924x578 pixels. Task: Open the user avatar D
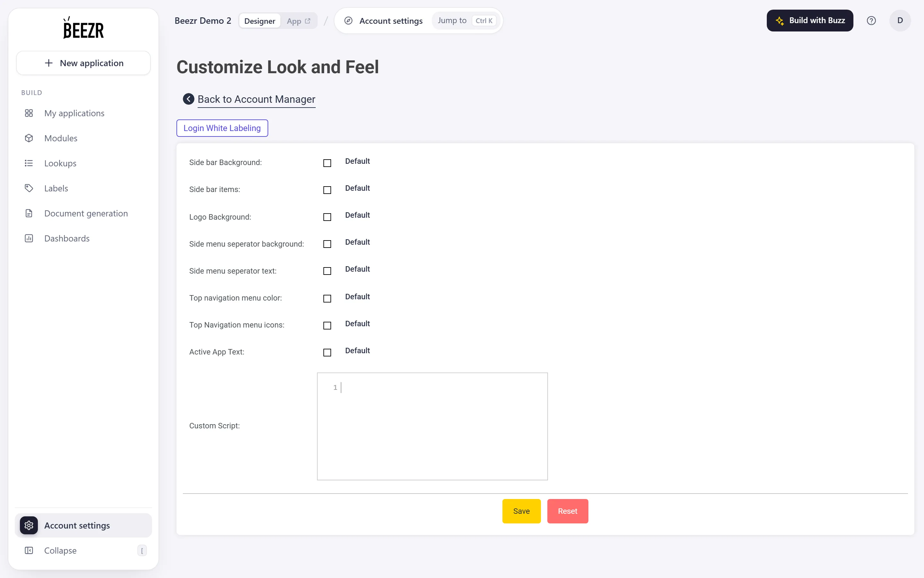pyautogui.click(x=900, y=21)
